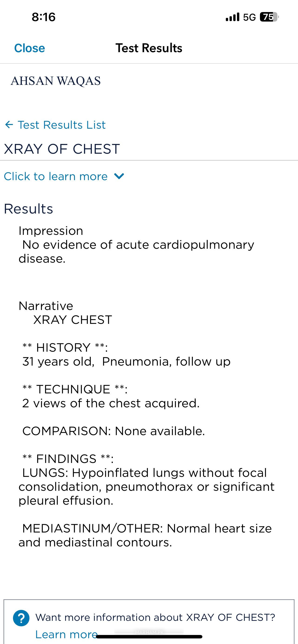Click the back arrow beside Test Results List
Viewport: 298px width, 644px height.
coord(9,124)
